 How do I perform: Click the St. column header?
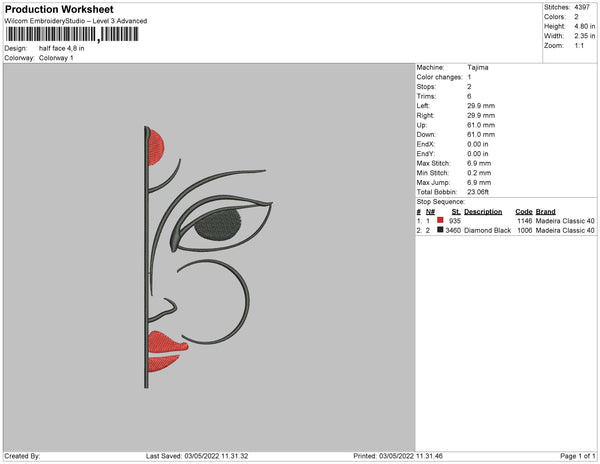pyautogui.click(x=456, y=212)
